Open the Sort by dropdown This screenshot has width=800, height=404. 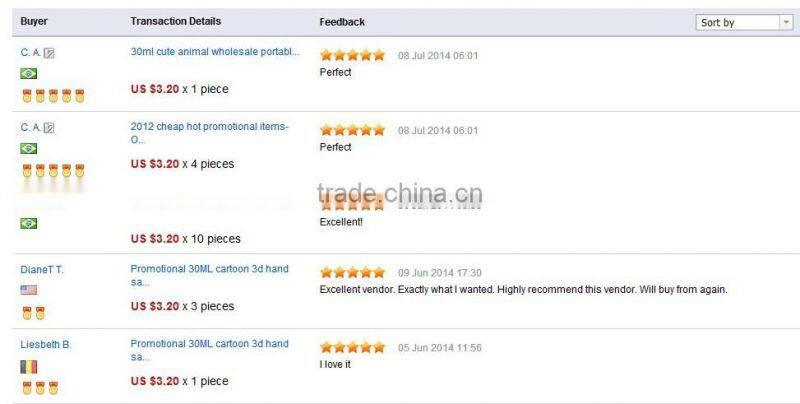tap(744, 22)
